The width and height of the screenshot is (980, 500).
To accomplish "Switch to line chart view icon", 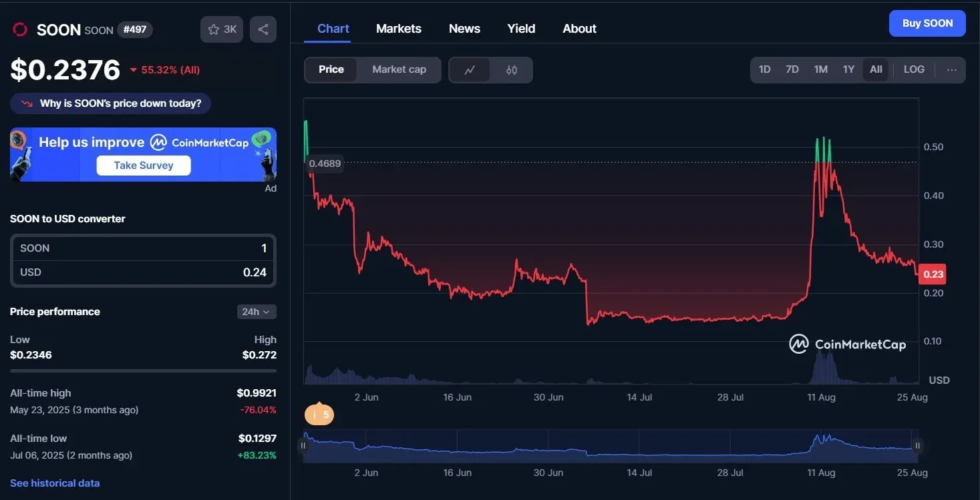I will click(470, 69).
